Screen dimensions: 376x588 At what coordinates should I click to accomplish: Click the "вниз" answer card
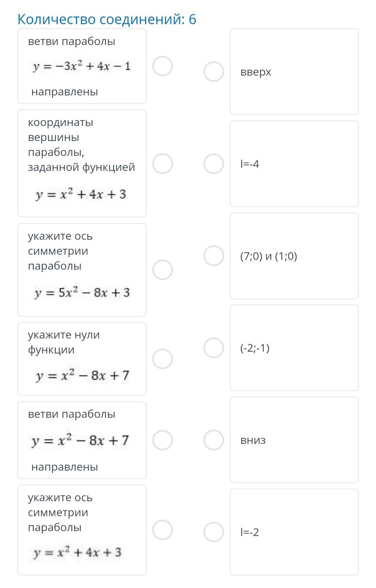pyautogui.click(x=294, y=440)
